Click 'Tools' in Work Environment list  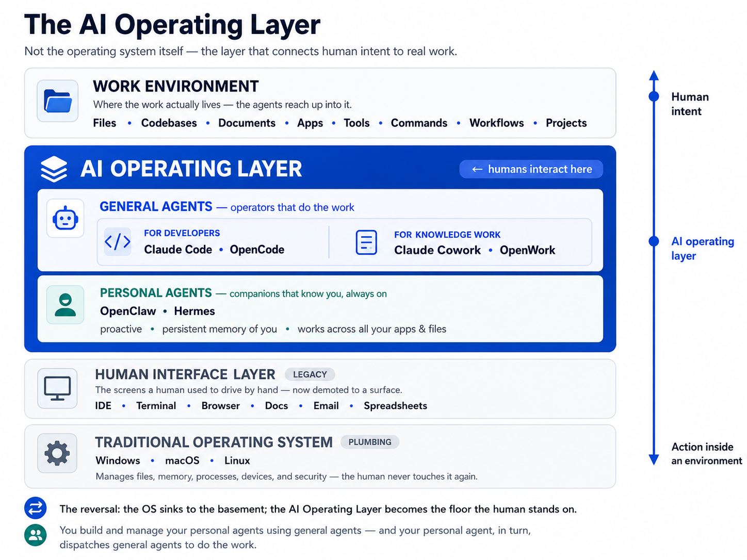click(x=357, y=123)
